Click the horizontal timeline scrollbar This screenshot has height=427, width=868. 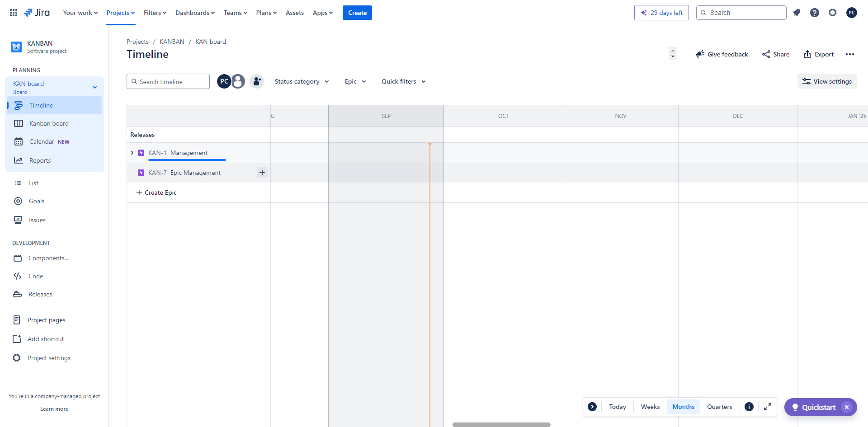[501, 424]
